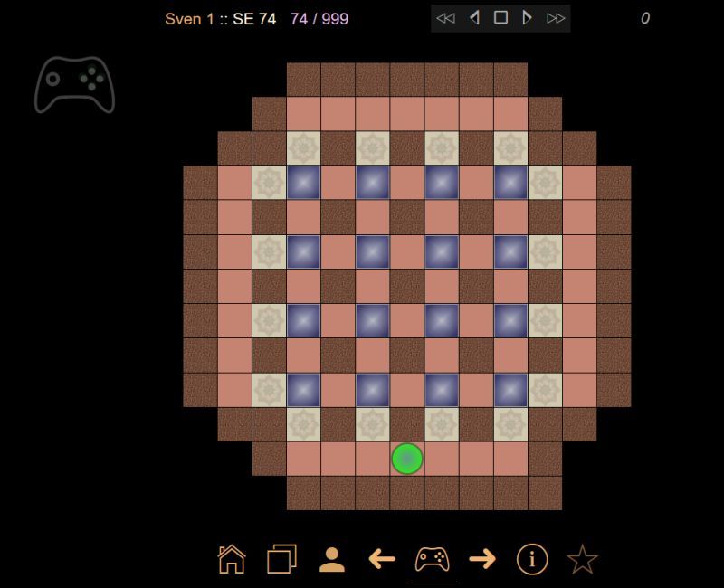Step back one move

pos(473,18)
